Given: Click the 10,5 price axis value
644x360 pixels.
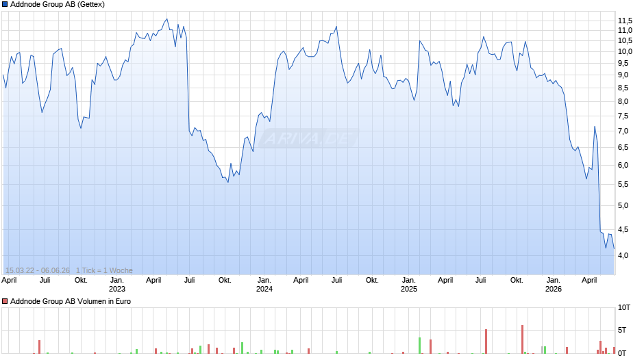Looking at the screenshot, I should 625,40.
